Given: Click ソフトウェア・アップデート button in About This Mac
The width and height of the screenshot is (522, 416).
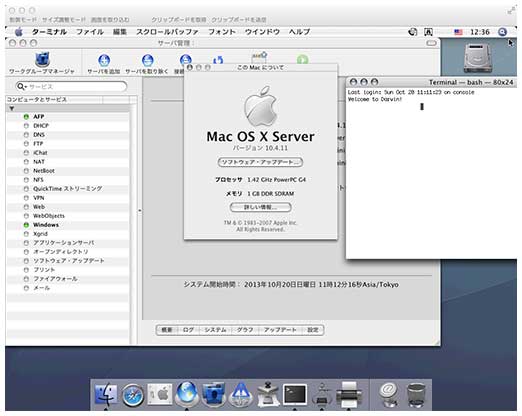Looking at the screenshot, I should pos(260,162).
